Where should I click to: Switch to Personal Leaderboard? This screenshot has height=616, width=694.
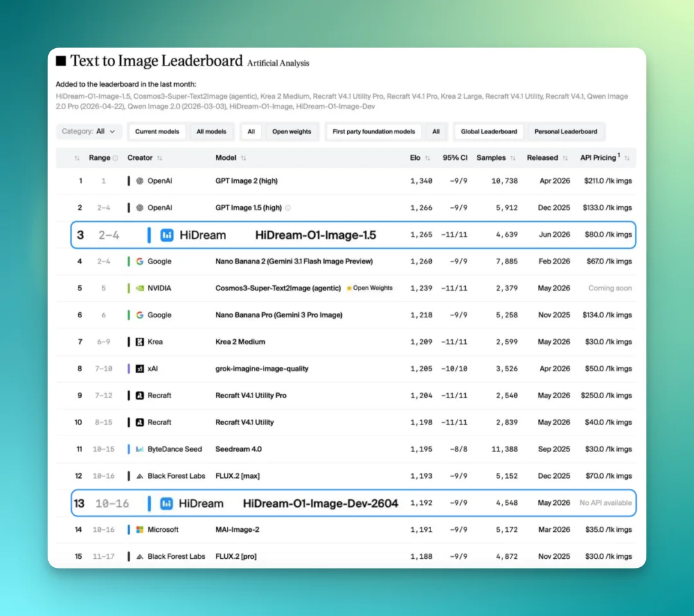pyautogui.click(x=565, y=132)
